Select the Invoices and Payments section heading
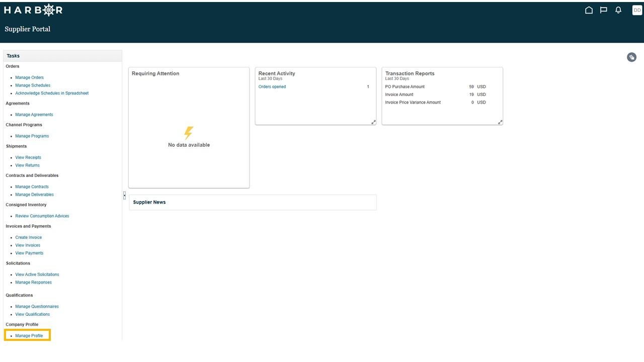 (x=28, y=226)
